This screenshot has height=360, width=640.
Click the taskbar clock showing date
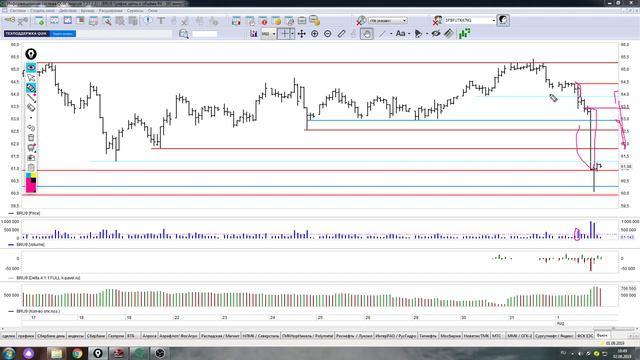click(622, 353)
